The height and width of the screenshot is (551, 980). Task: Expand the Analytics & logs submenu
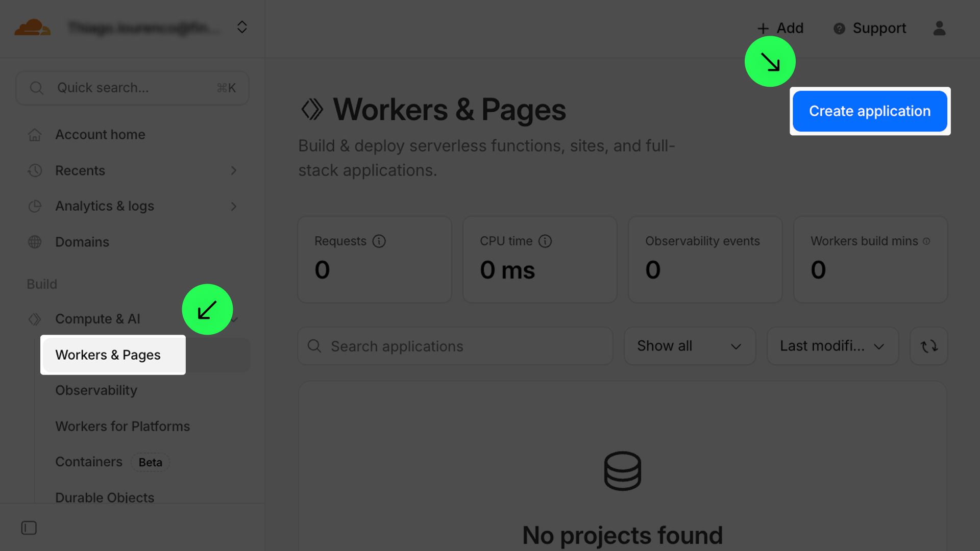[x=233, y=206]
